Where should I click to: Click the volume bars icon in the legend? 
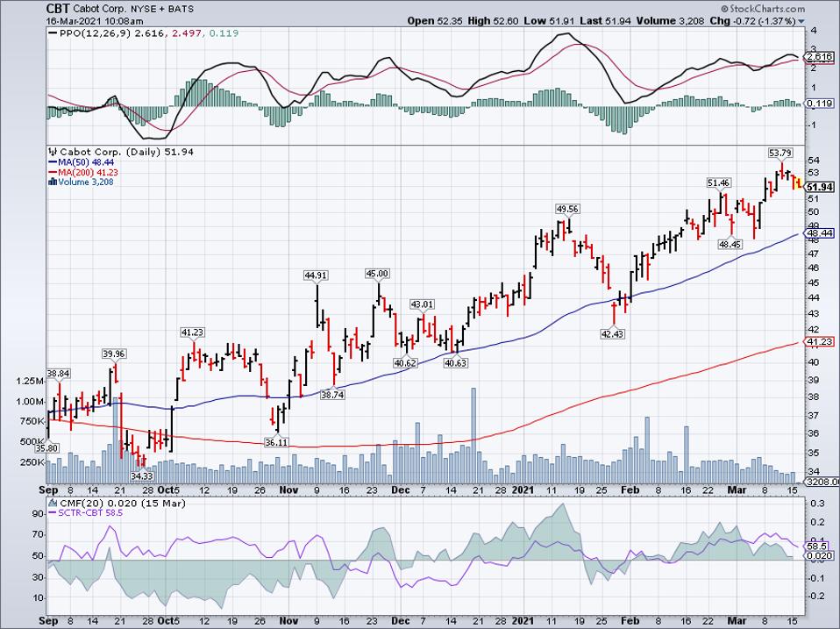pos(53,182)
